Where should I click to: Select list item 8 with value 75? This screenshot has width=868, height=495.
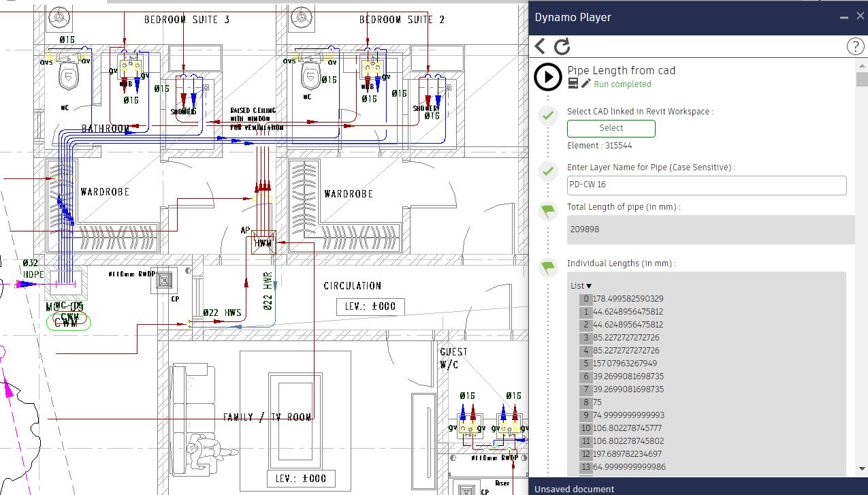pos(597,402)
